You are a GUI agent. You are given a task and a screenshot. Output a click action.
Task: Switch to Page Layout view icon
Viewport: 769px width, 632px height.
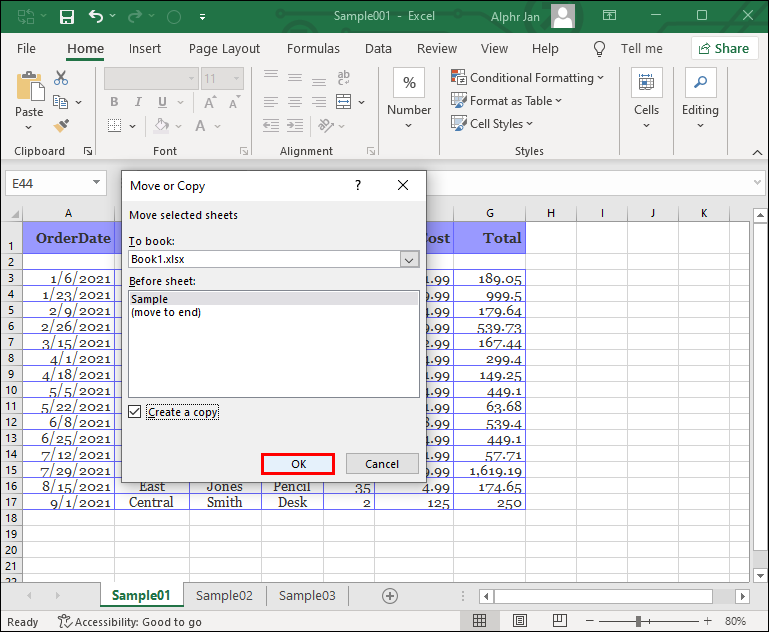(x=520, y=621)
